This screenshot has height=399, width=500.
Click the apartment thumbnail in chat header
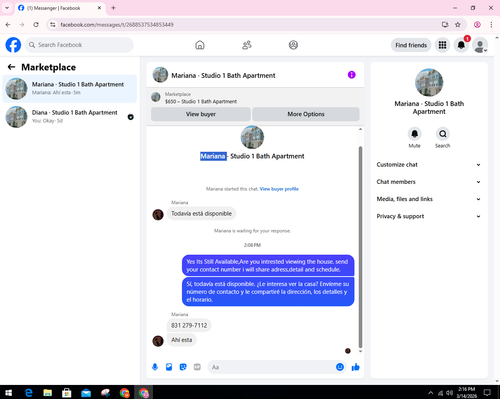tap(160, 75)
